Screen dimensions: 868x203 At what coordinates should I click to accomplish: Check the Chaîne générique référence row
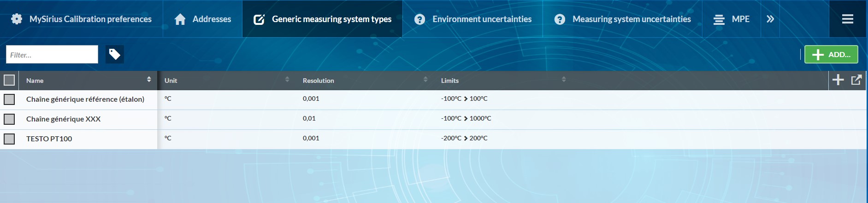[x=9, y=99]
